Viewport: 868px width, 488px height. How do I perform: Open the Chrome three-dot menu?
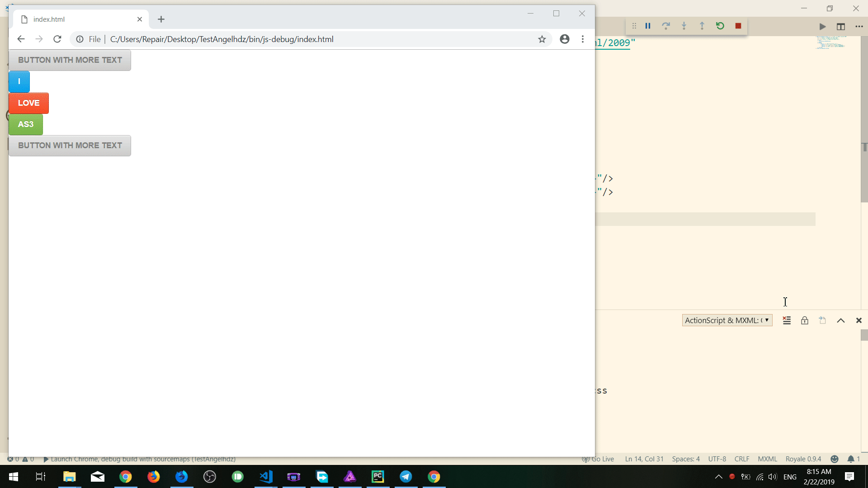(582, 39)
